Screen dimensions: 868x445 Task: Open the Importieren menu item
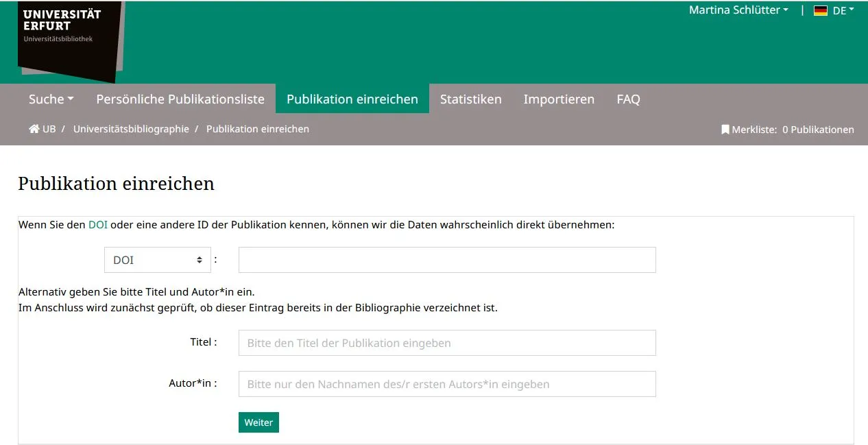pos(559,99)
